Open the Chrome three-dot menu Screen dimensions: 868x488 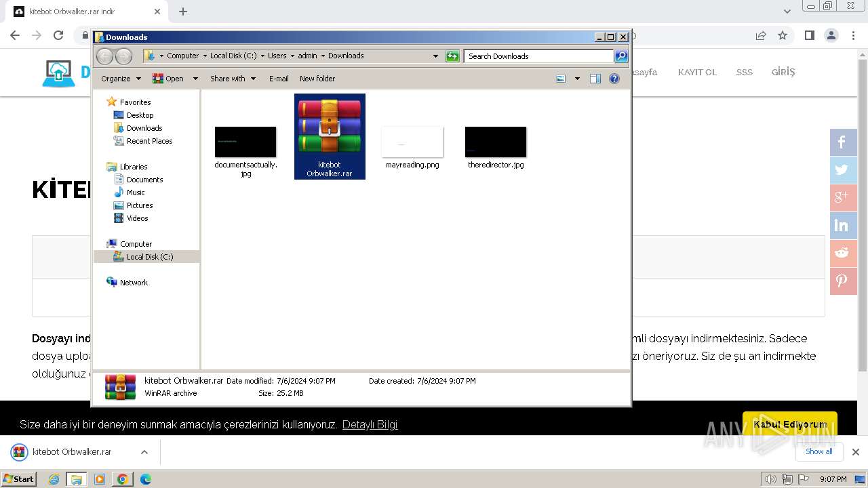point(853,35)
